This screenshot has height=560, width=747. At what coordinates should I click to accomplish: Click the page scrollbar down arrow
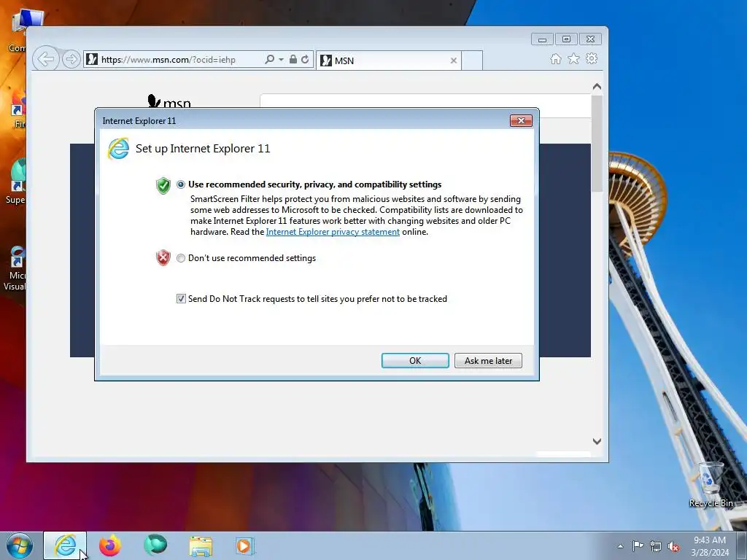[x=597, y=441]
